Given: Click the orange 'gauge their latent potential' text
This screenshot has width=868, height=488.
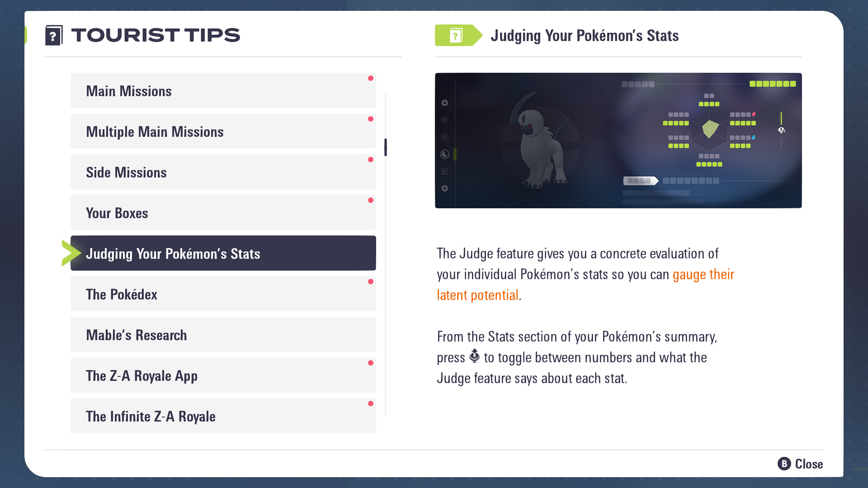Looking at the screenshot, I should 703,275.
